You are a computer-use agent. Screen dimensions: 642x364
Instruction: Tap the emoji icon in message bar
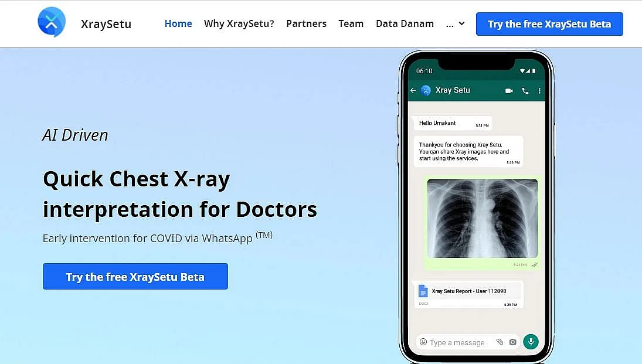point(423,342)
